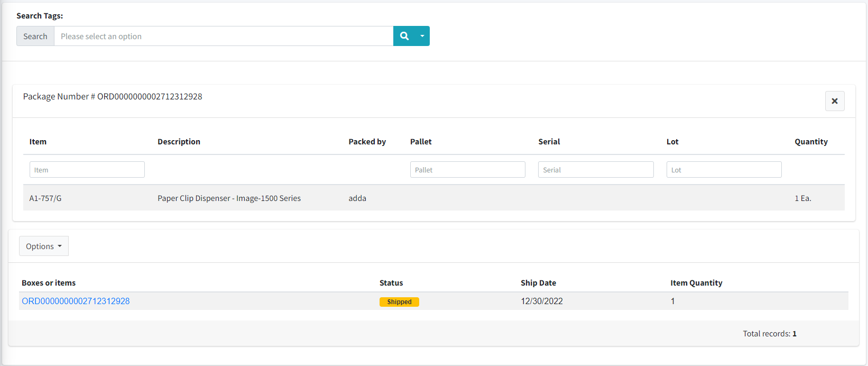Viewport: 868px width, 366px height.
Task: Click the Packed by column header
Action: point(367,142)
